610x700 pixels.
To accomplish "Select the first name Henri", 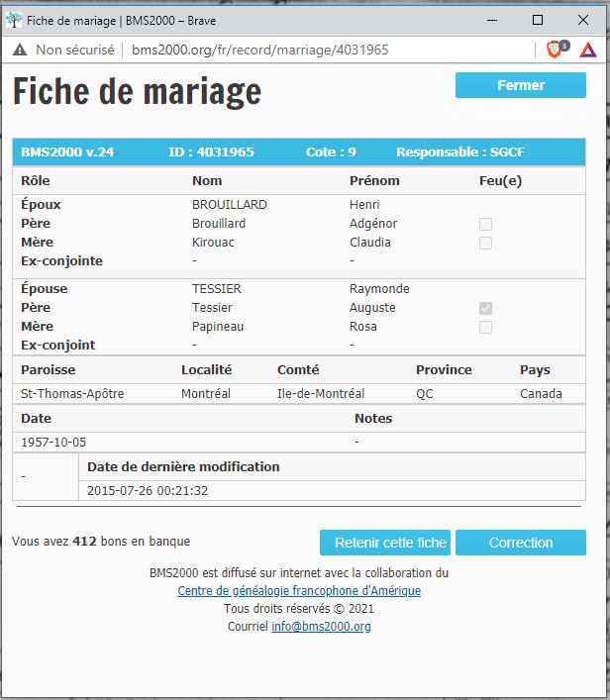I will (364, 205).
